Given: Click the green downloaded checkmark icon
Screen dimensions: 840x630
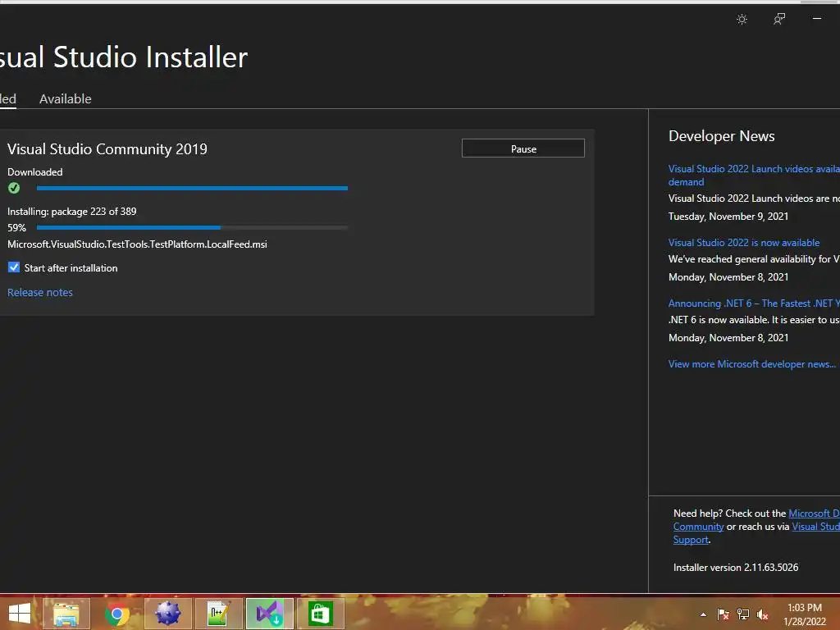Looking at the screenshot, I should (x=14, y=188).
